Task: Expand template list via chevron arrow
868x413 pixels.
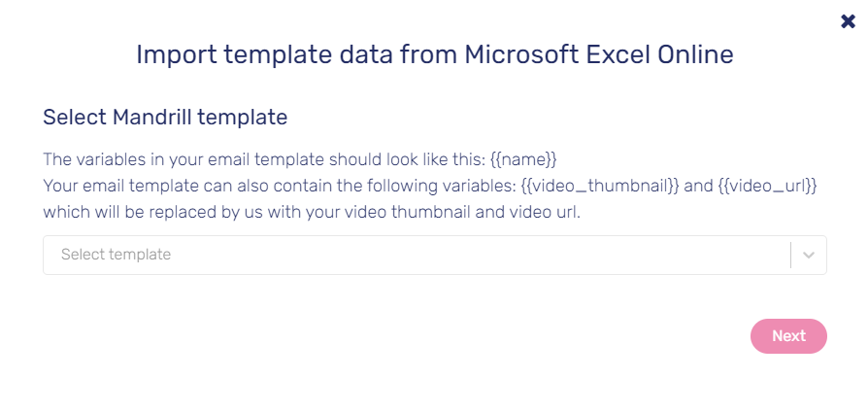Action: click(x=809, y=255)
